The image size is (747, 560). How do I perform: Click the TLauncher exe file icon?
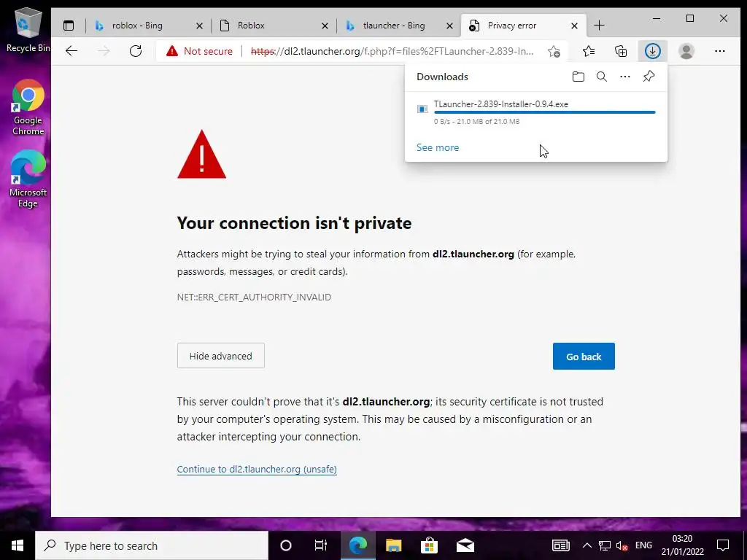click(422, 109)
